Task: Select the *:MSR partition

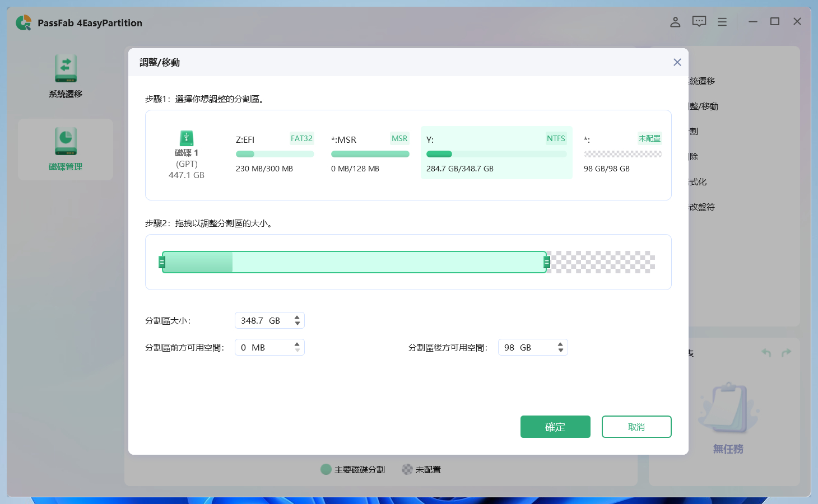Action: 370,153
